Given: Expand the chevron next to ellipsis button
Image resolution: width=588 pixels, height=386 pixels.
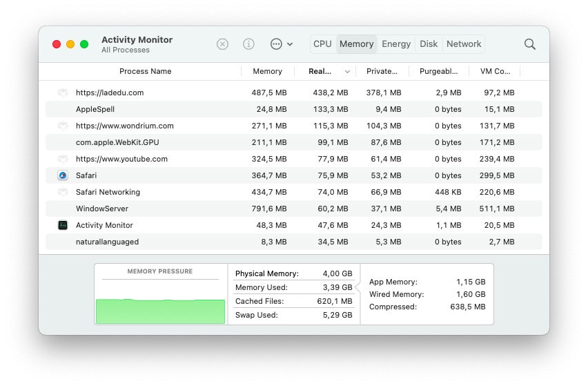Looking at the screenshot, I should [x=290, y=44].
